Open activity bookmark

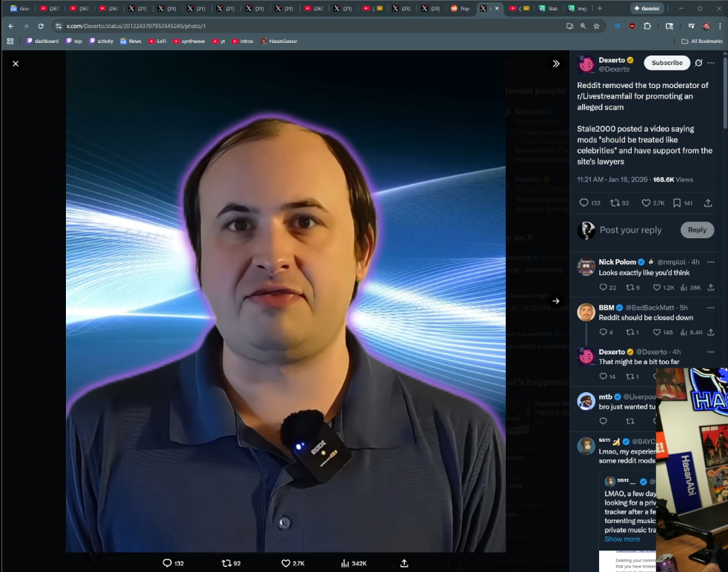click(101, 41)
